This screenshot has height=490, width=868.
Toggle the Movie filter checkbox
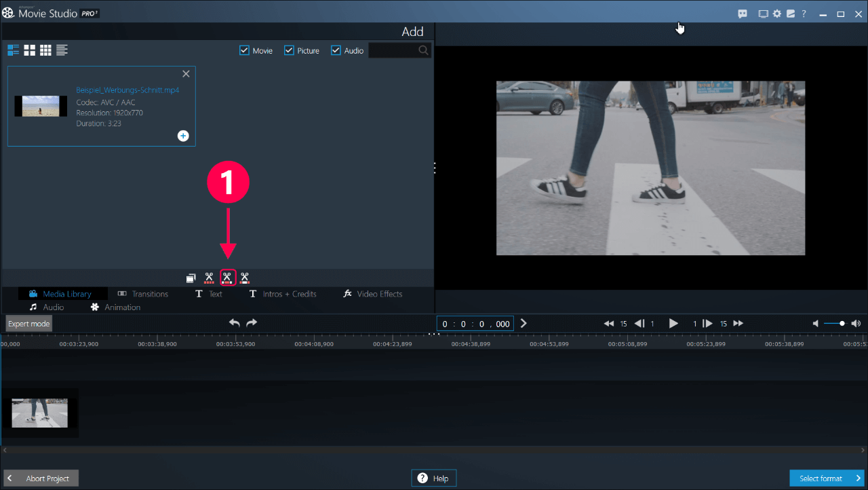click(245, 50)
